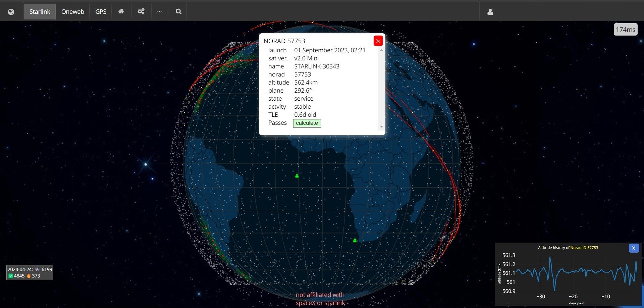Image resolution: width=644 pixels, height=308 pixels.
Task: Click the Norad ID 57753 link in chart title
Action: [584, 248]
